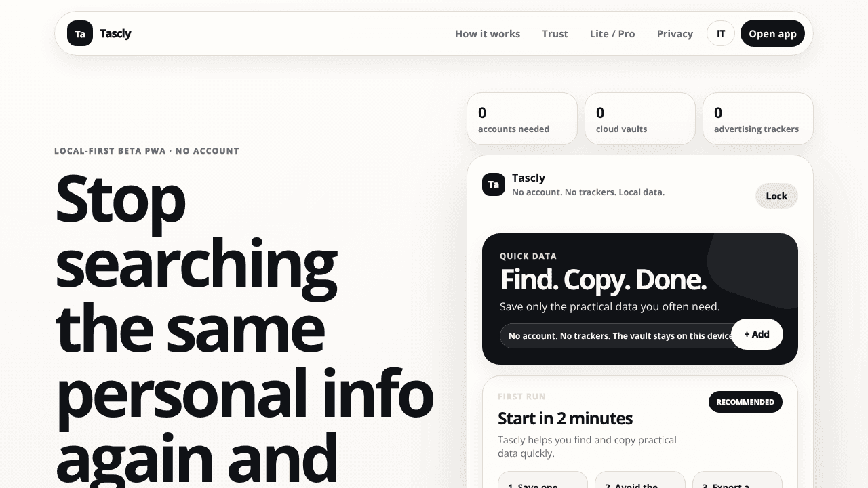The image size is (868, 488).
Task: Click the + Add button
Action: tap(757, 334)
